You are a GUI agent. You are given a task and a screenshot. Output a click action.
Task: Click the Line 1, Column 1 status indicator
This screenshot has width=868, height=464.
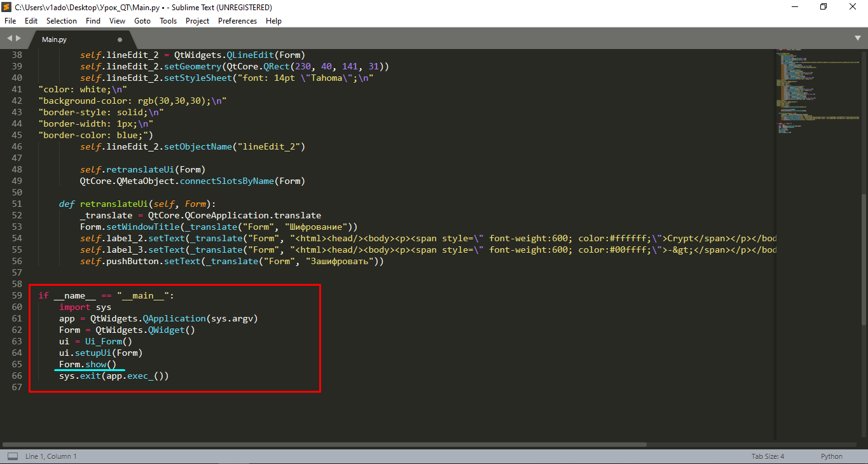[51, 456]
